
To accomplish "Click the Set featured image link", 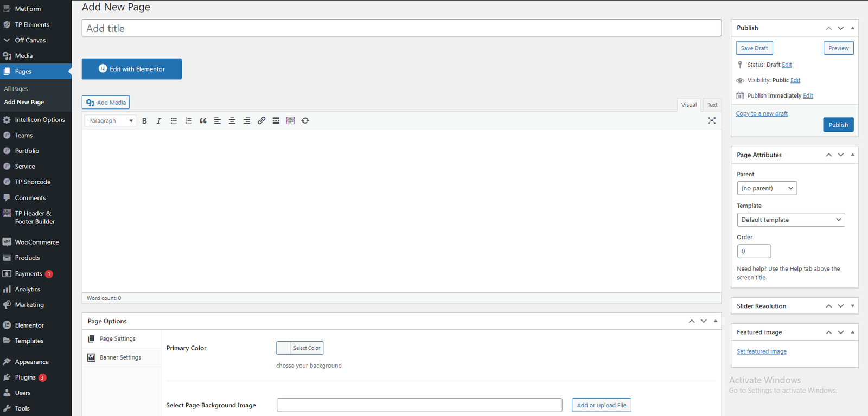I will [x=761, y=351].
